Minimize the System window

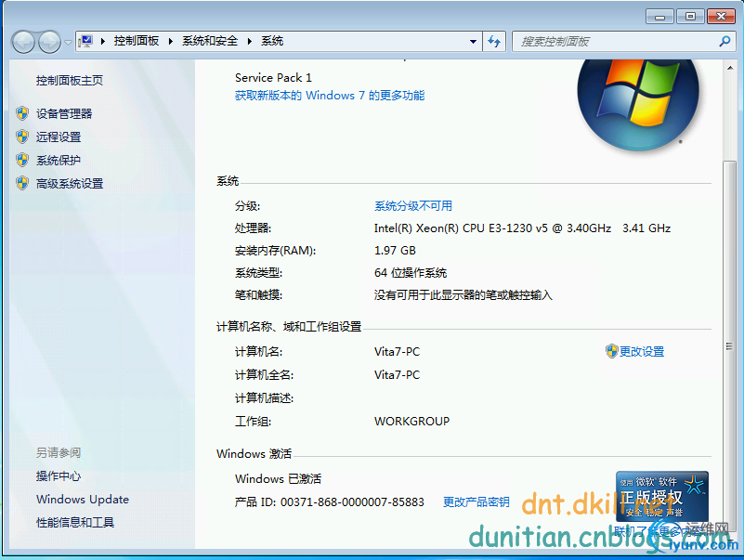(659, 17)
